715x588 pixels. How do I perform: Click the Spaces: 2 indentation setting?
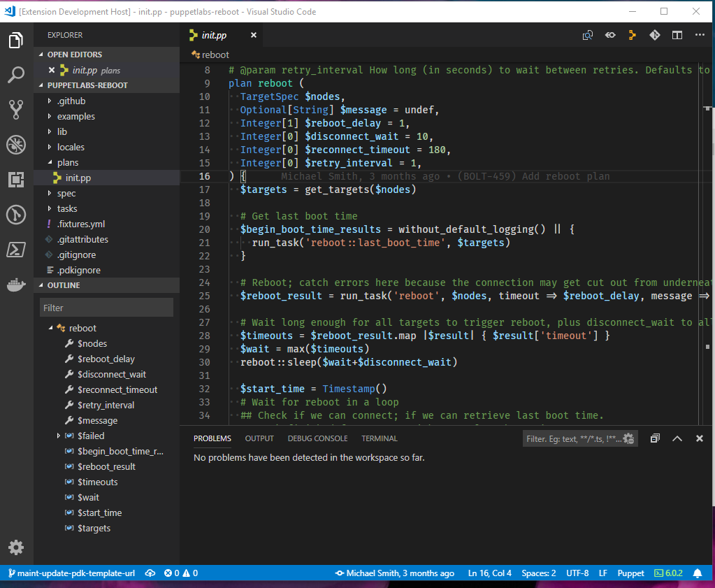[x=539, y=573]
